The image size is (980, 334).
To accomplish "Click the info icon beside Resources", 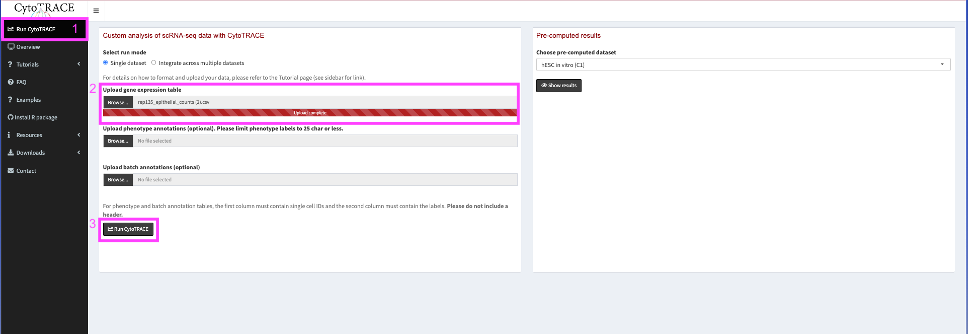I will pyautogui.click(x=9, y=135).
